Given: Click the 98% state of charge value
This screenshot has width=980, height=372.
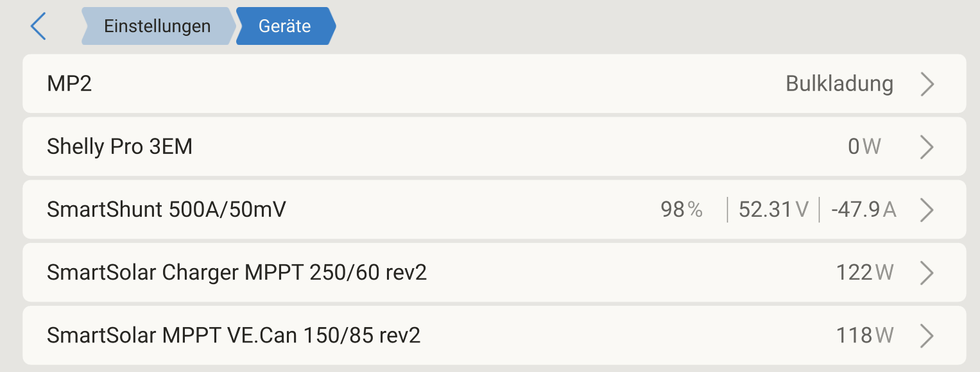Looking at the screenshot, I should [x=682, y=210].
